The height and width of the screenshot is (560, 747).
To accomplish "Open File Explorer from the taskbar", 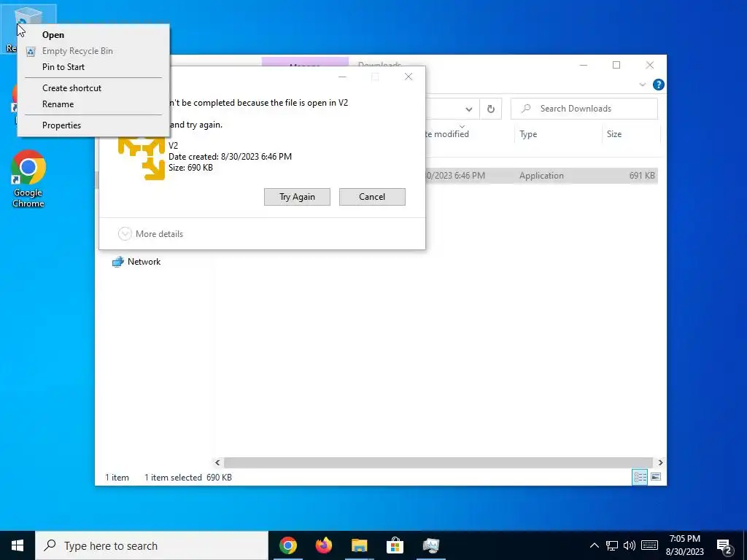I will 359,545.
